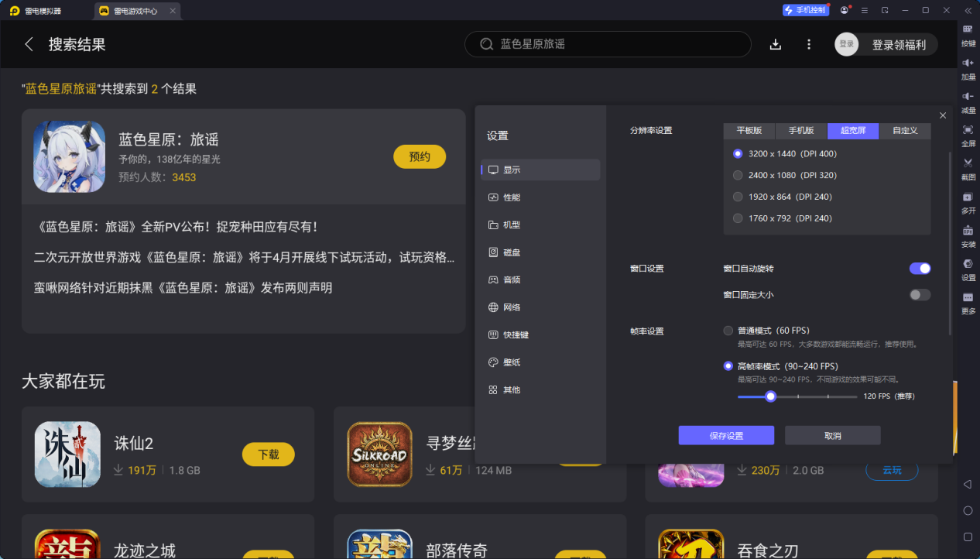Click the 手机控制 phone control button
The image size is (980, 559).
(x=805, y=10)
